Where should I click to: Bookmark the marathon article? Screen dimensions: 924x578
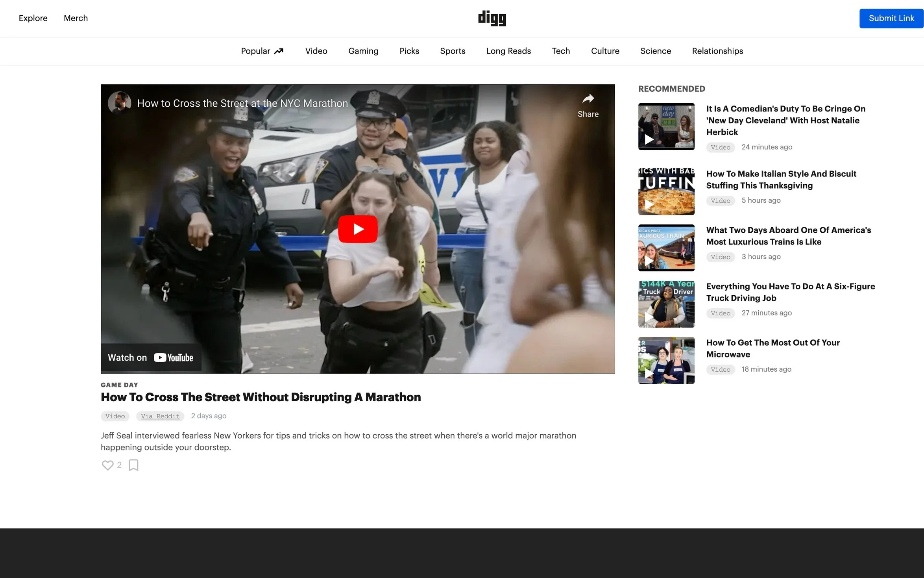[134, 465]
